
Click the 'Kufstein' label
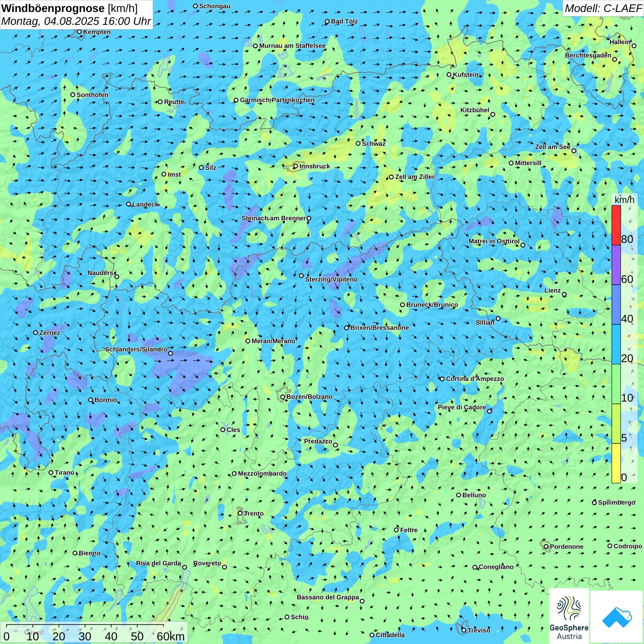(466, 75)
